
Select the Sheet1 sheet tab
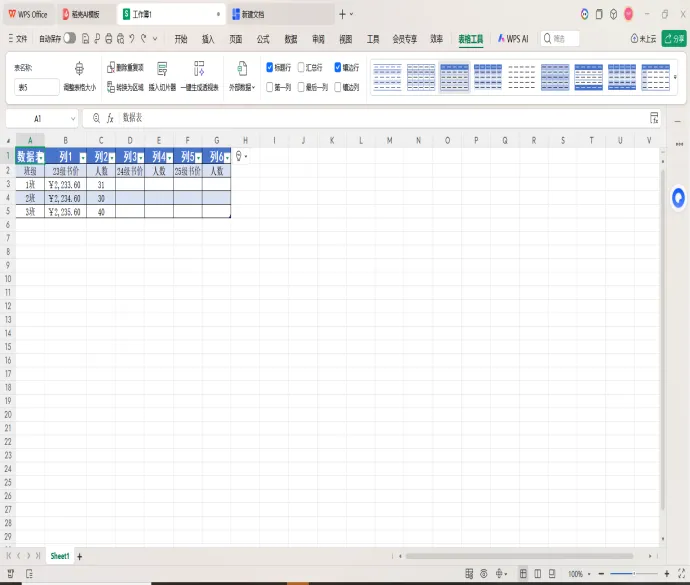(60, 556)
